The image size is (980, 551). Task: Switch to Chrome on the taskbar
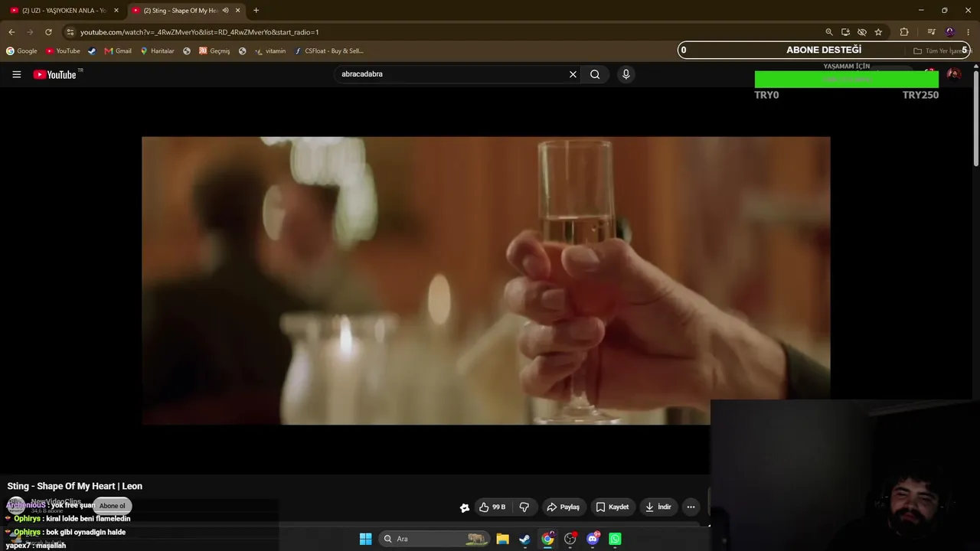click(547, 539)
